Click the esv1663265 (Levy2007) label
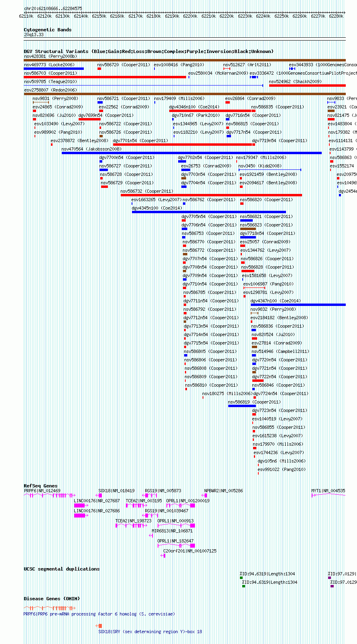This screenshot has width=357, height=644. point(156,200)
